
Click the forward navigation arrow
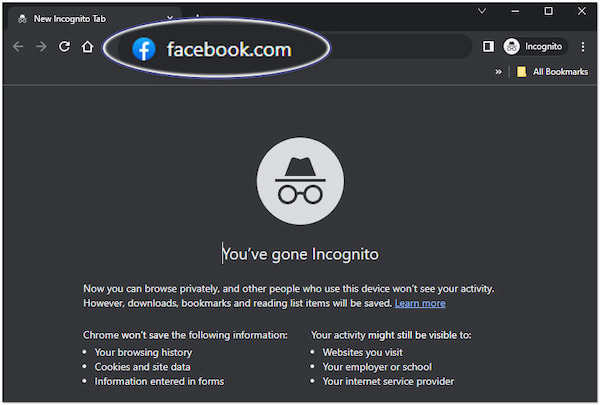[42, 47]
